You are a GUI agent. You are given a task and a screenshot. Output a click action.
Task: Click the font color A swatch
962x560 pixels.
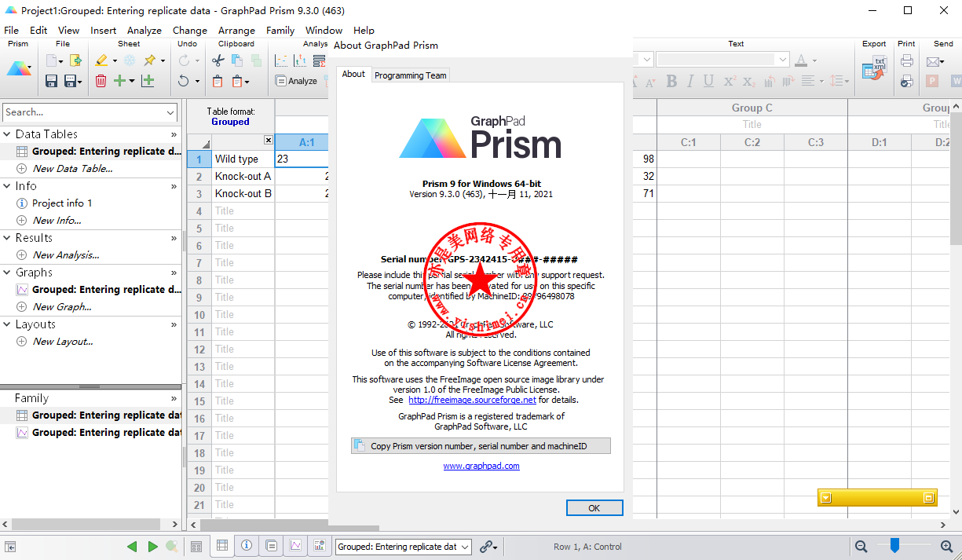[801, 60]
